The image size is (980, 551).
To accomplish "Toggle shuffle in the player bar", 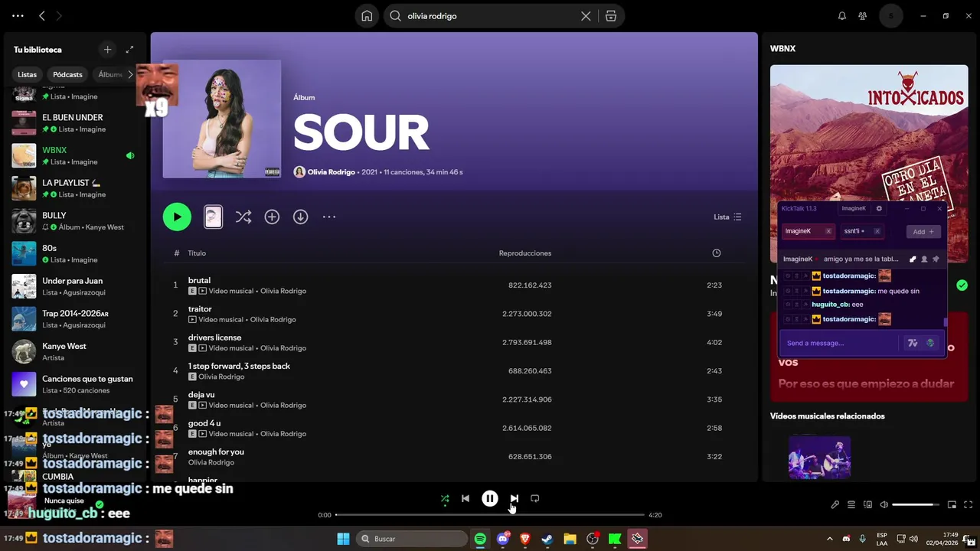I will pos(445,498).
